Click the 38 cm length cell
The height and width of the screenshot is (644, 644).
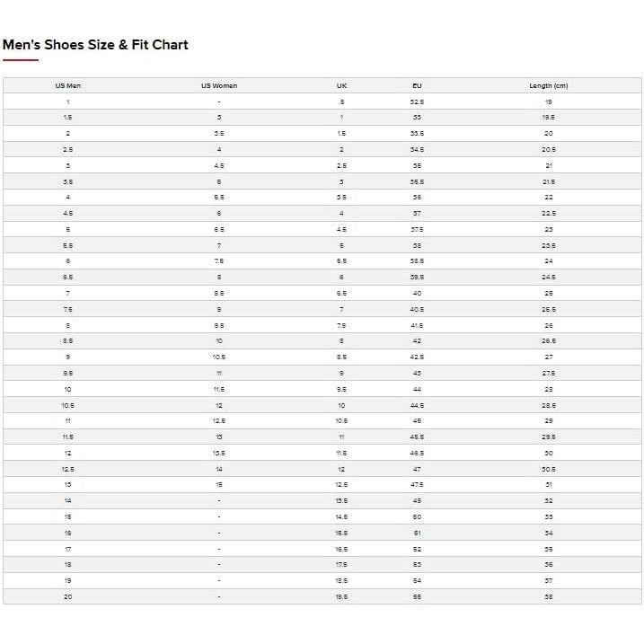(x=548, y=596)
